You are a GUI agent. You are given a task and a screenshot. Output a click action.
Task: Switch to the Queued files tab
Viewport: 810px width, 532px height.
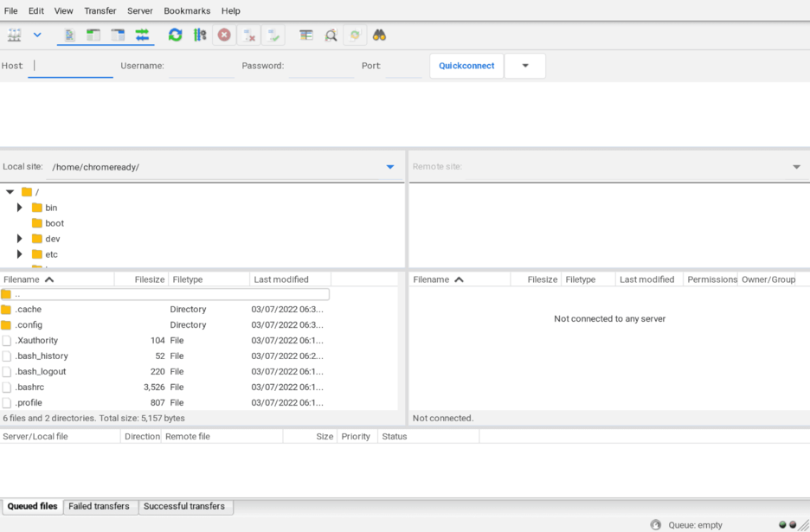click(33, 506)
